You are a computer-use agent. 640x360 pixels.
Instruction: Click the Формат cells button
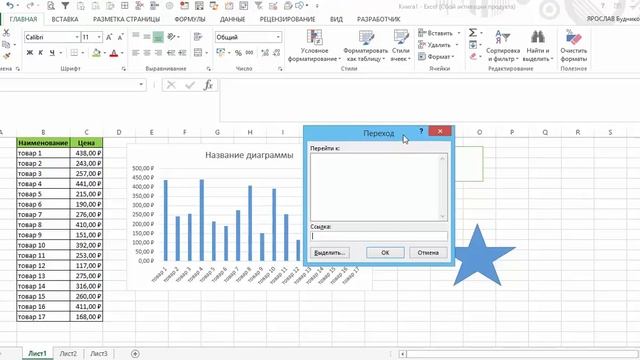[x=437, y=57]
